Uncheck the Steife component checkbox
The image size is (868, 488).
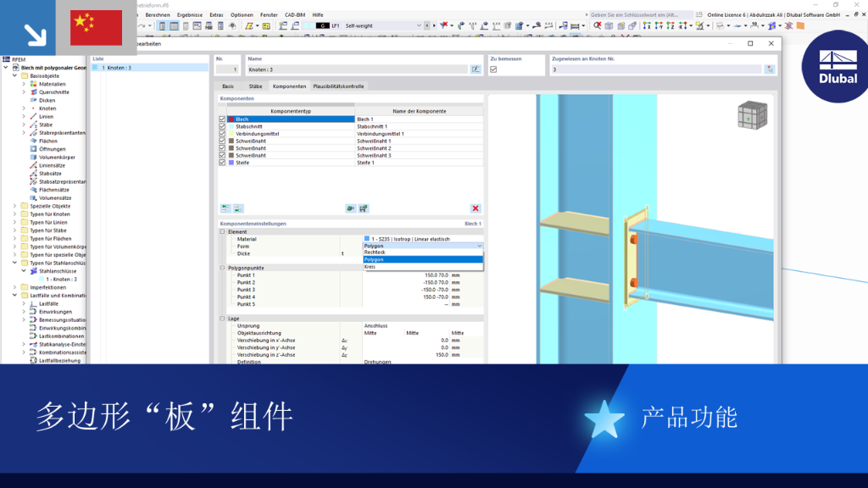[x=222, y=163]
